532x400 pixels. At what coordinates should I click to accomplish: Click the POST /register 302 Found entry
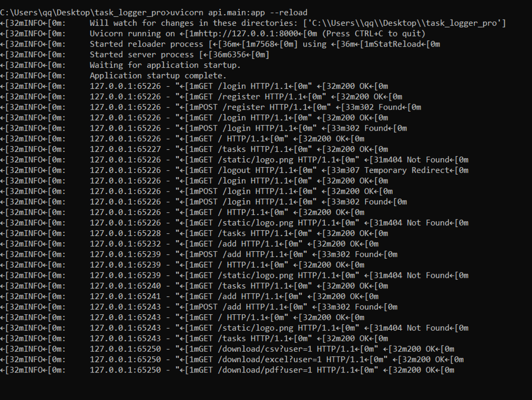click(x=256, y=107)
